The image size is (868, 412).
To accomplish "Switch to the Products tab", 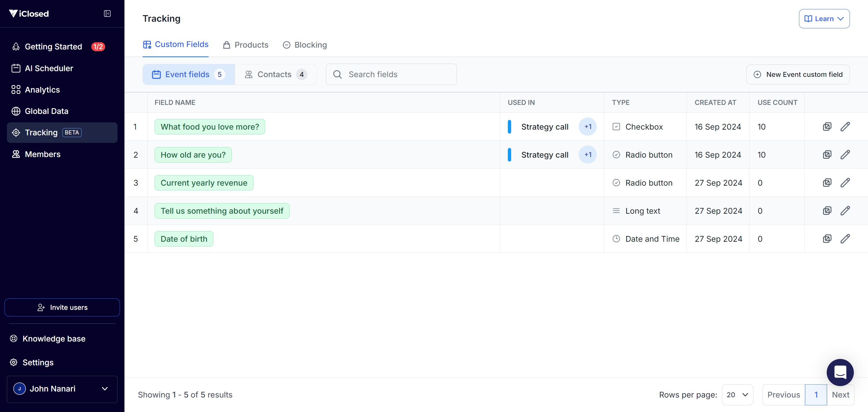I will (246, 45).
